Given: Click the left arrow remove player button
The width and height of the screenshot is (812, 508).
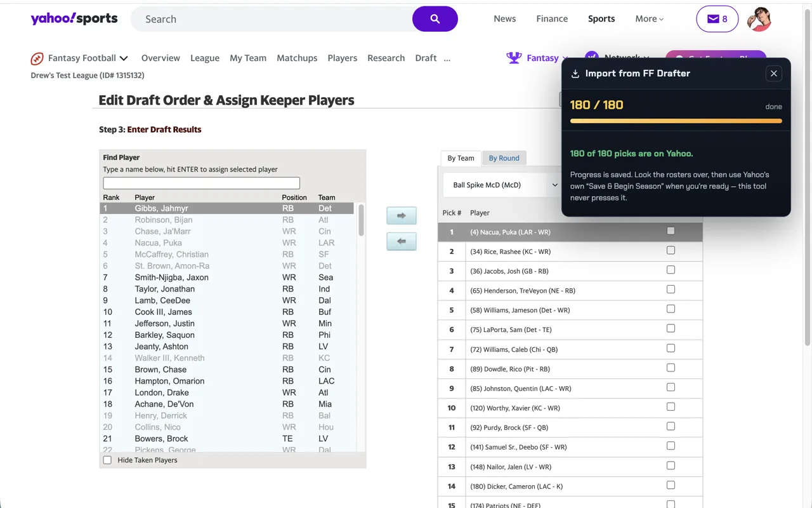Looking at the screenshot, I should [402, 241].
